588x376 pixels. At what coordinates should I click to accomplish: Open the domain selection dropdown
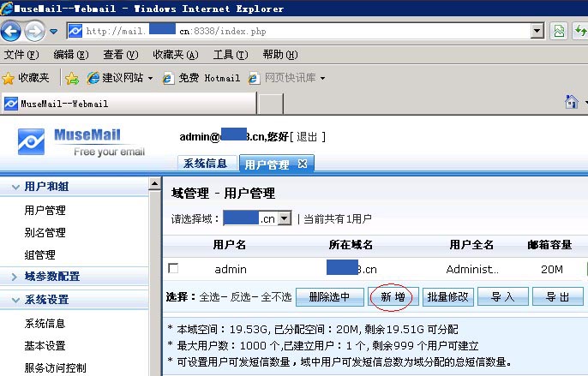[285, 218]
